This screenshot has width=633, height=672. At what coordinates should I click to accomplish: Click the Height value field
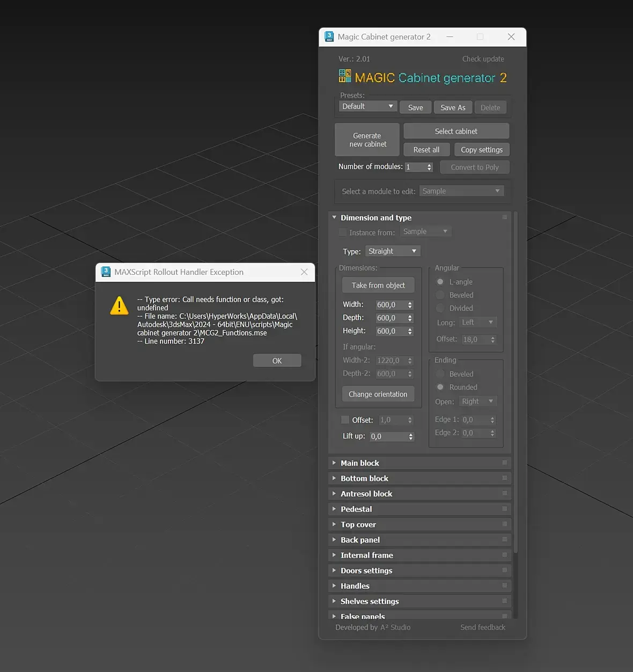tap(391, 331)
